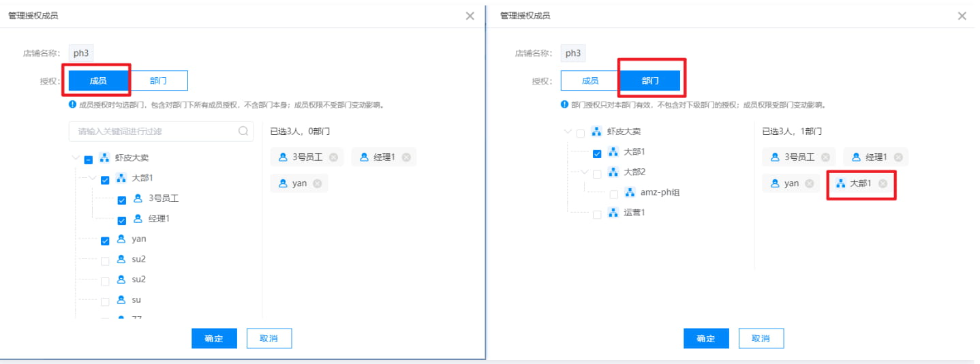
Task: Close the left 管理授权成员 dialog
Action: tap(470, 16)
